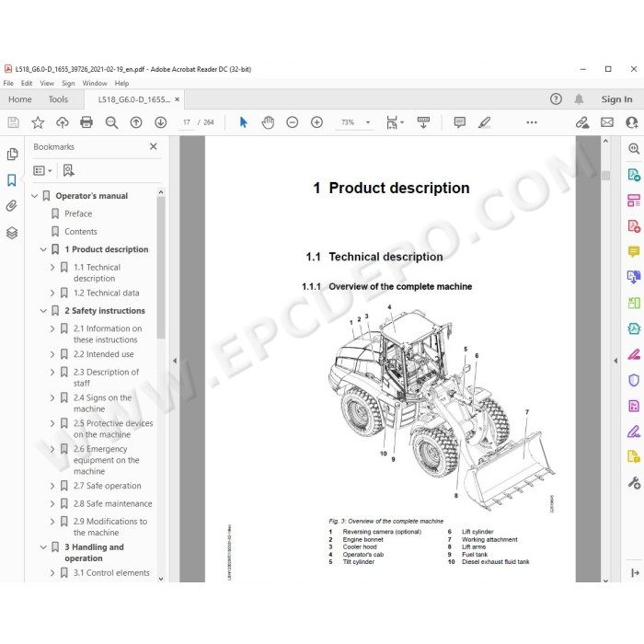Open bookmarks options dropdown

coord(42,170)
